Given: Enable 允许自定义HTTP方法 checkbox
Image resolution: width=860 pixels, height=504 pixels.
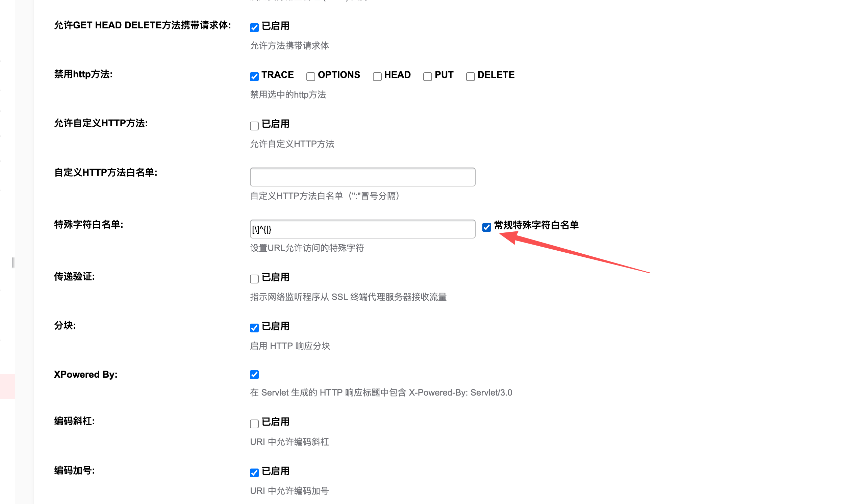Looking at the screenshot, I should [254, 126].
